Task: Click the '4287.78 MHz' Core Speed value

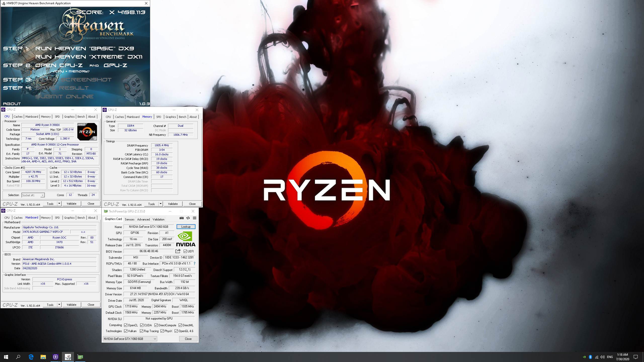Action: pyautogui.click(x=33, y=172)
